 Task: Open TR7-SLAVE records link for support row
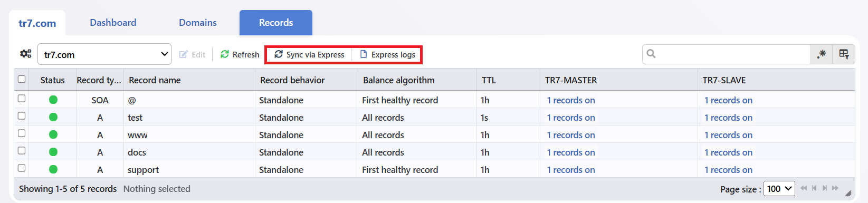click(x=729, y=170)
